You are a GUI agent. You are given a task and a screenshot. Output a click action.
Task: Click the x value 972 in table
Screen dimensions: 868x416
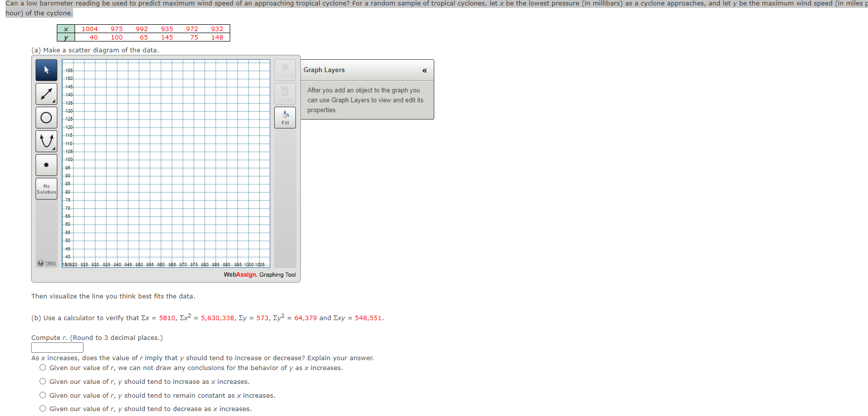(x=192, y=29)
